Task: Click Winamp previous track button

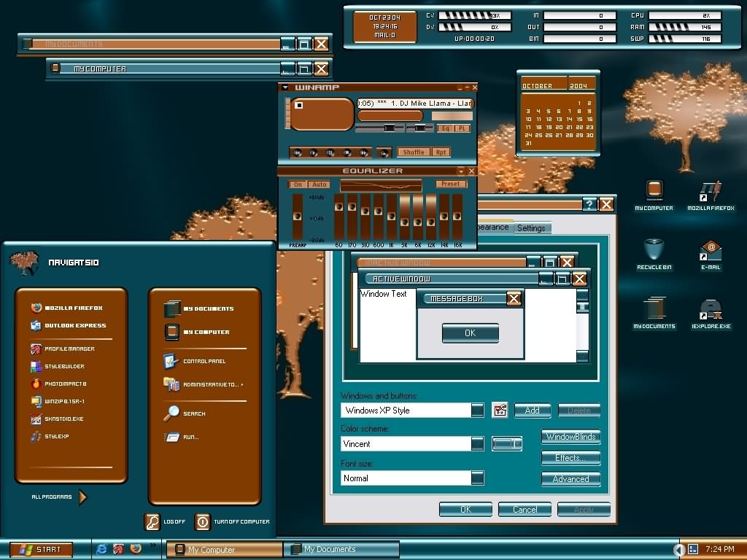Action: click(x=298, y=152)
